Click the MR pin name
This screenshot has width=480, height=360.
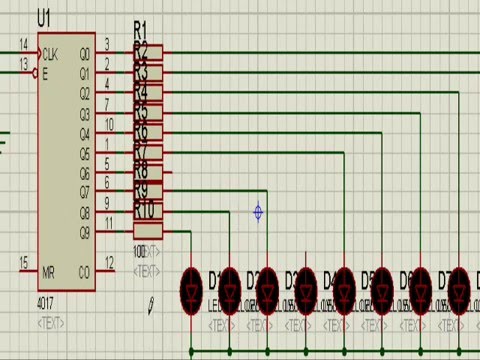[x=49, y=273]
